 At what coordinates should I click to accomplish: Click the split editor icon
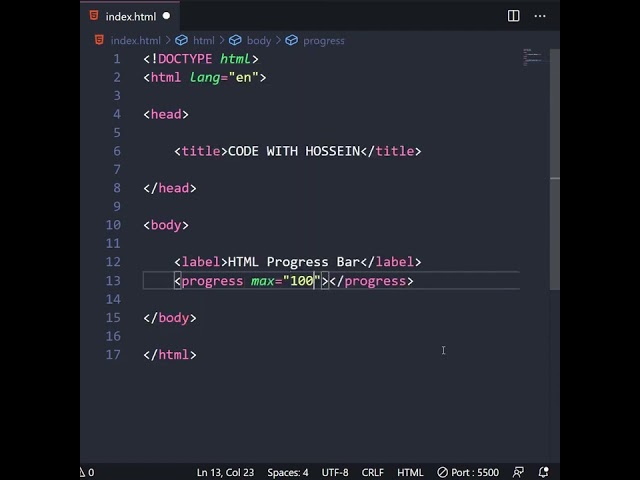tap(513, 16)
